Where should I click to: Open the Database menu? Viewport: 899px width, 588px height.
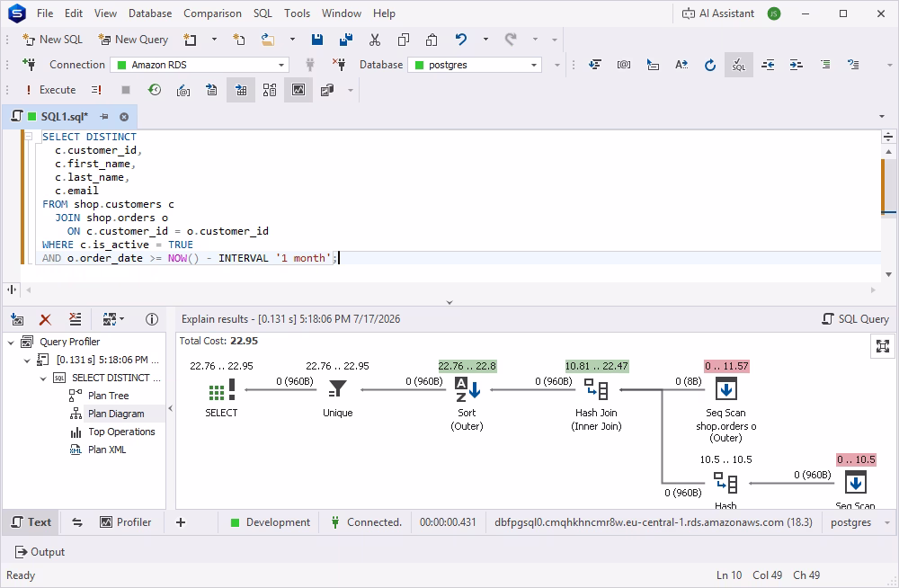click(150, 13)
